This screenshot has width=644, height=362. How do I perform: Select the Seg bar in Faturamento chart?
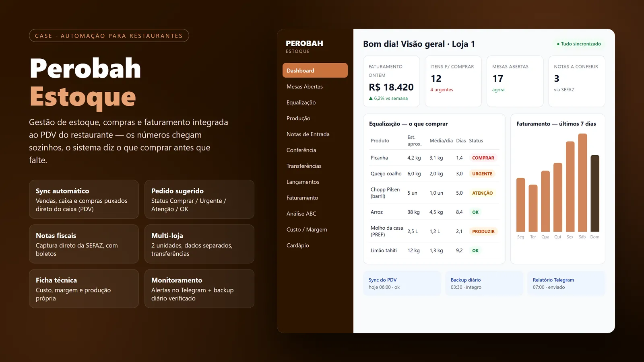click(x=521, y=205)
